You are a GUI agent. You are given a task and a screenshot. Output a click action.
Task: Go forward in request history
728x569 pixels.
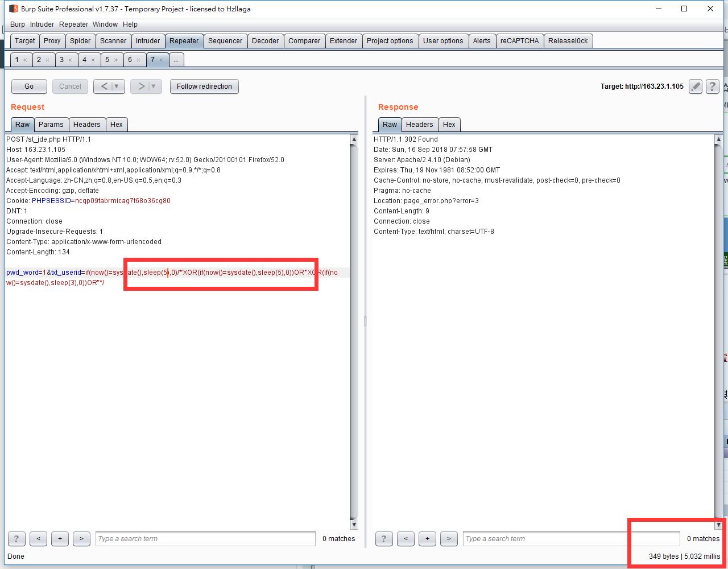(x=141, y=86)
